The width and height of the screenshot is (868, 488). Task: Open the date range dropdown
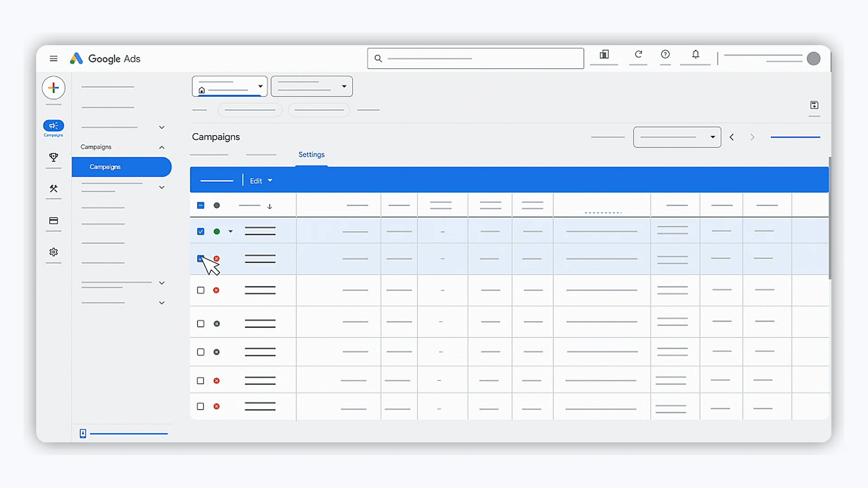tap(677, 137)
